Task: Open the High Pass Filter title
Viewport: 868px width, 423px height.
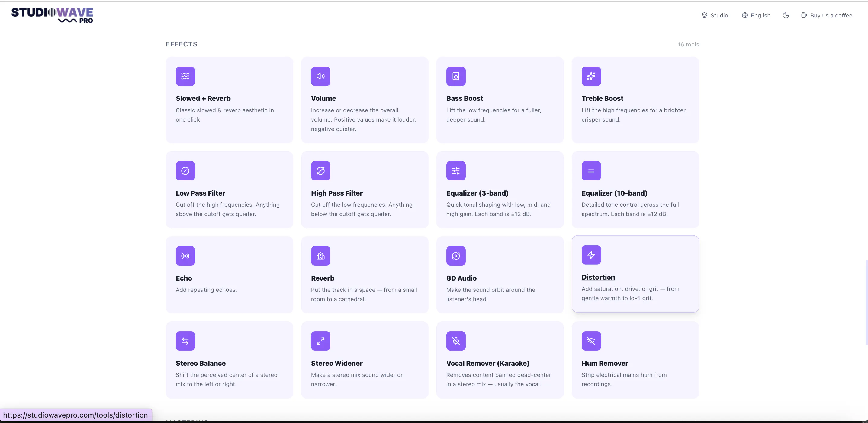Action: coord(337,193)
